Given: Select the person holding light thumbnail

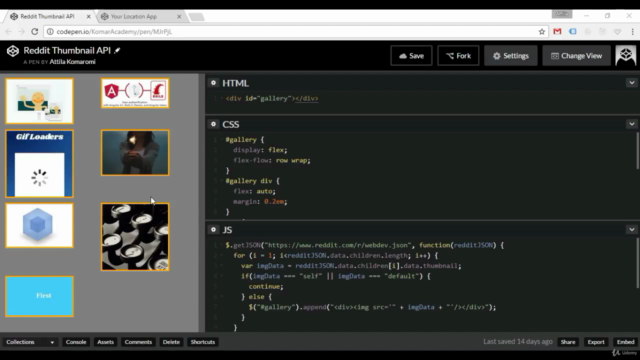Looking at the screenshot, I should click(135, 153).
